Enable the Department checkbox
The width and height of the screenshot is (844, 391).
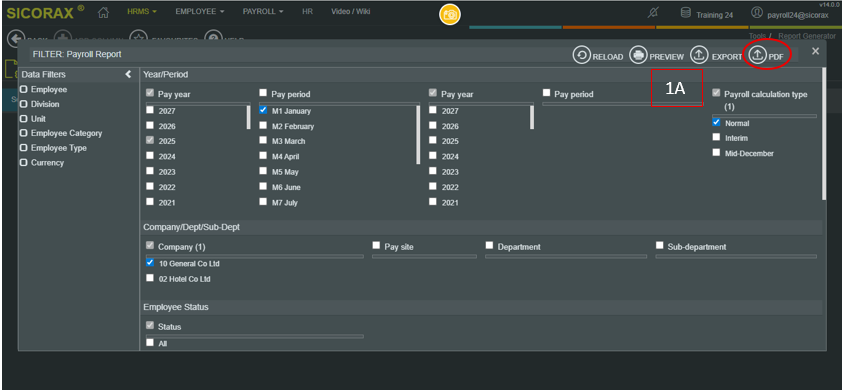tap(489, 245)
